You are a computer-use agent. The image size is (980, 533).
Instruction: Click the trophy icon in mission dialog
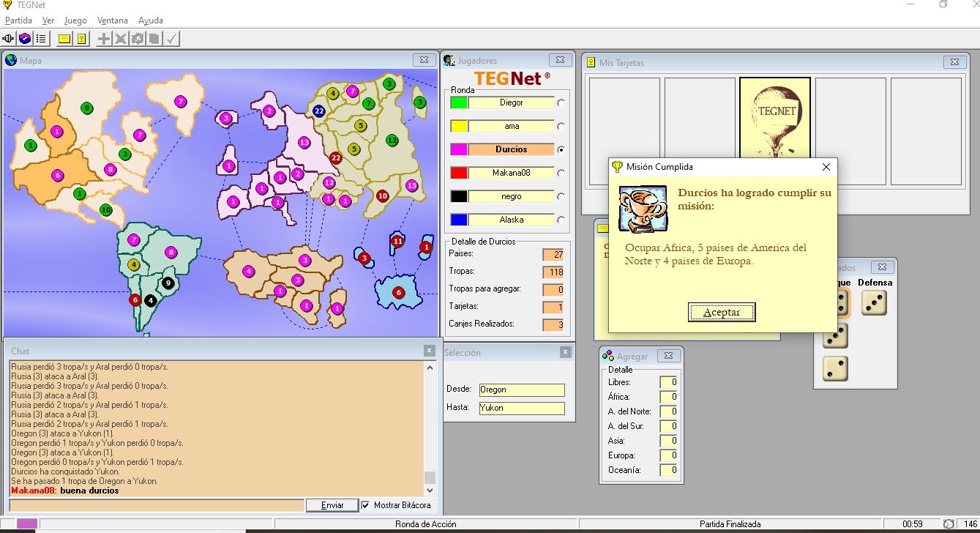(643, 209)
